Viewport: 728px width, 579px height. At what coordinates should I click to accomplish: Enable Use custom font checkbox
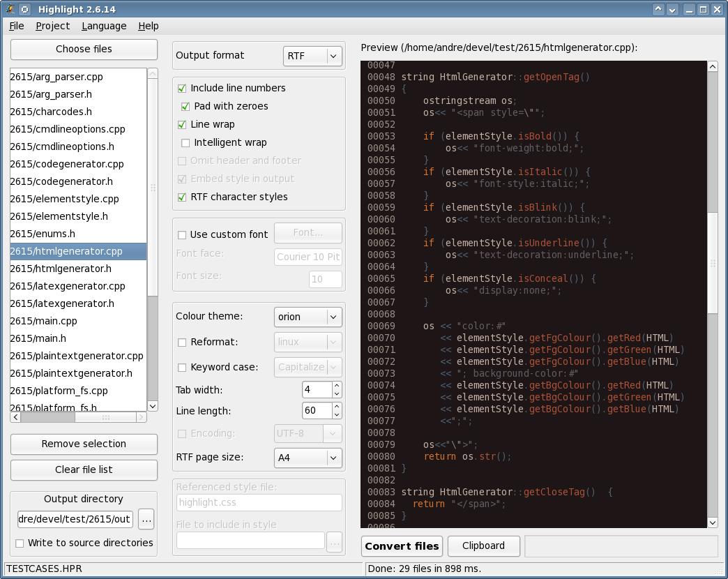(182, 235)
